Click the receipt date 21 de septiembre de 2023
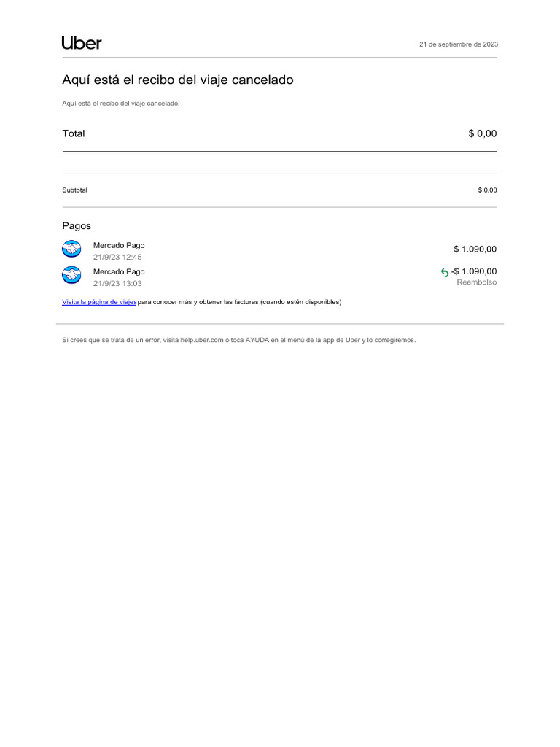560x747 pixels. [x=459, y=44]
